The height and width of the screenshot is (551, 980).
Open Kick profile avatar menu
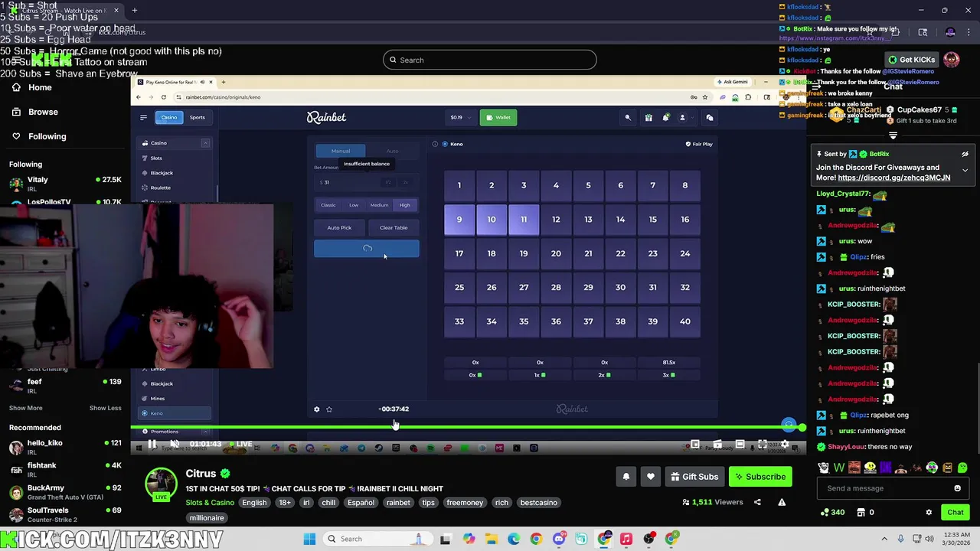coord(952,60)
